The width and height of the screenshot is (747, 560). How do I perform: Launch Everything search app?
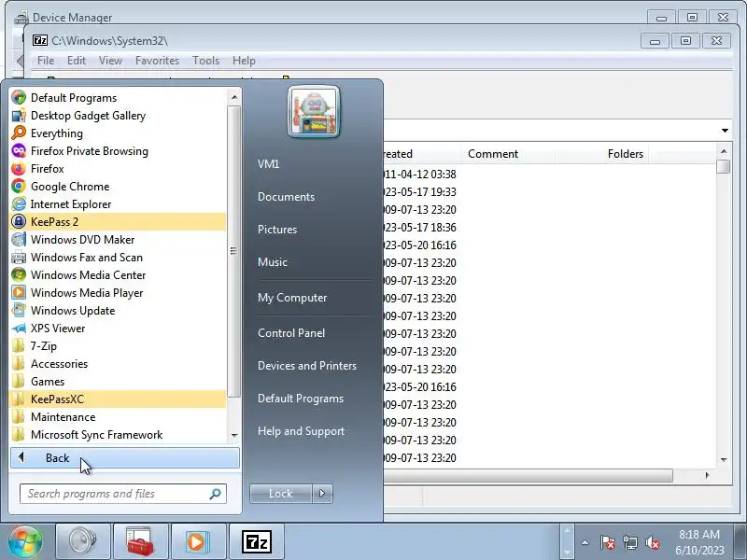[x=118, y=133]
